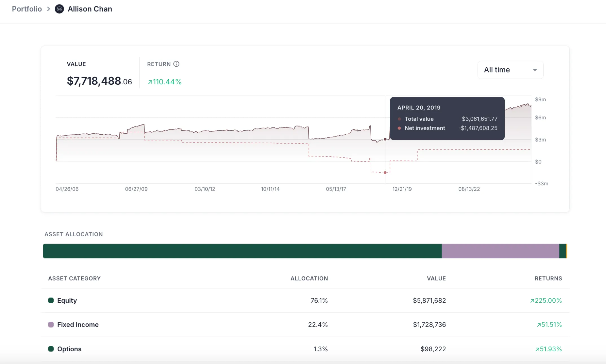Click the purple Fixed Income allocation segment

click(500, 251)
